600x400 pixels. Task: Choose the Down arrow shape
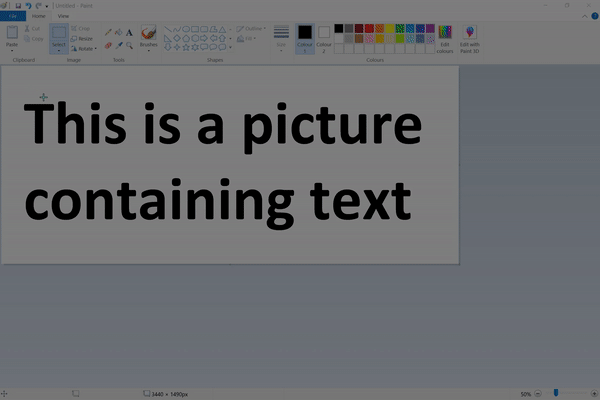click(168, 47)
